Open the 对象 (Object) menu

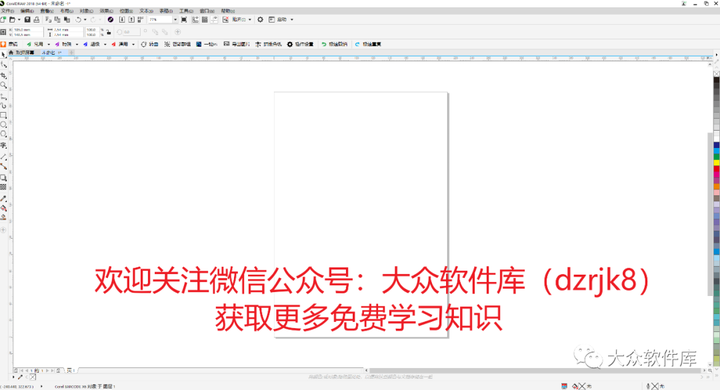[x=86, y=11]
